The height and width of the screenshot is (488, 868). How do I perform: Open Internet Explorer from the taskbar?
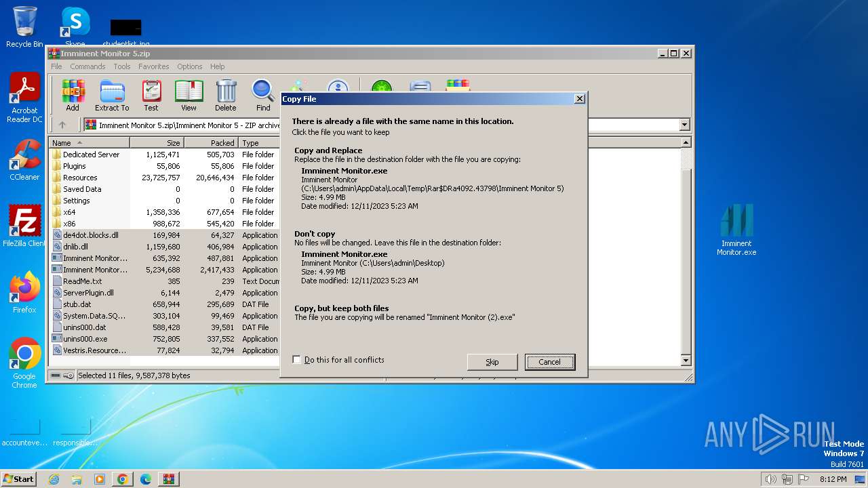tap(54, 479)
